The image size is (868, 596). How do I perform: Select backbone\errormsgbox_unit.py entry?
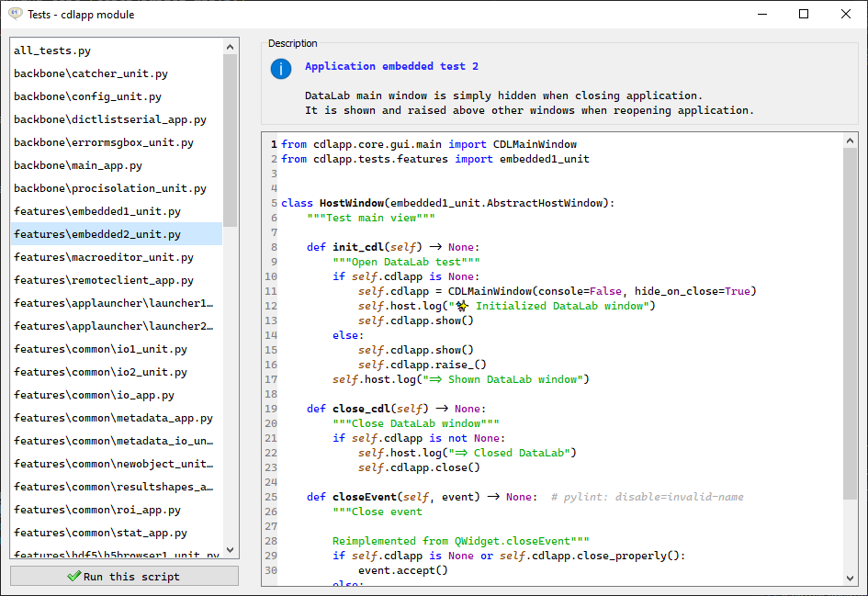(117, 142)
